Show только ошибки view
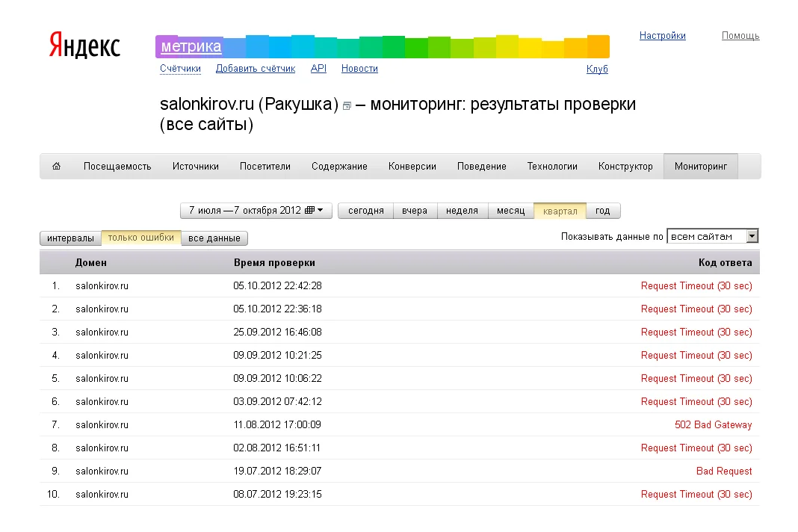 [x=141, y=238]
